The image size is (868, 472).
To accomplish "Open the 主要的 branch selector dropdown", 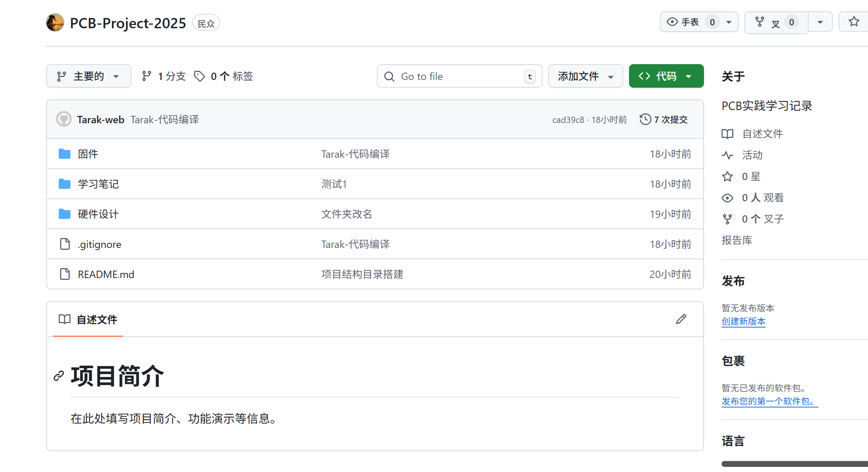I will tap(88, 76).
